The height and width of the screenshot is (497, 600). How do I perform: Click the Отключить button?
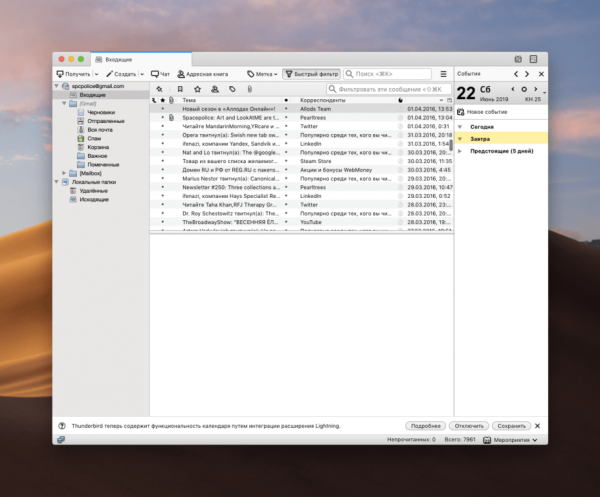pyautogui.click(x=469, y=426)
